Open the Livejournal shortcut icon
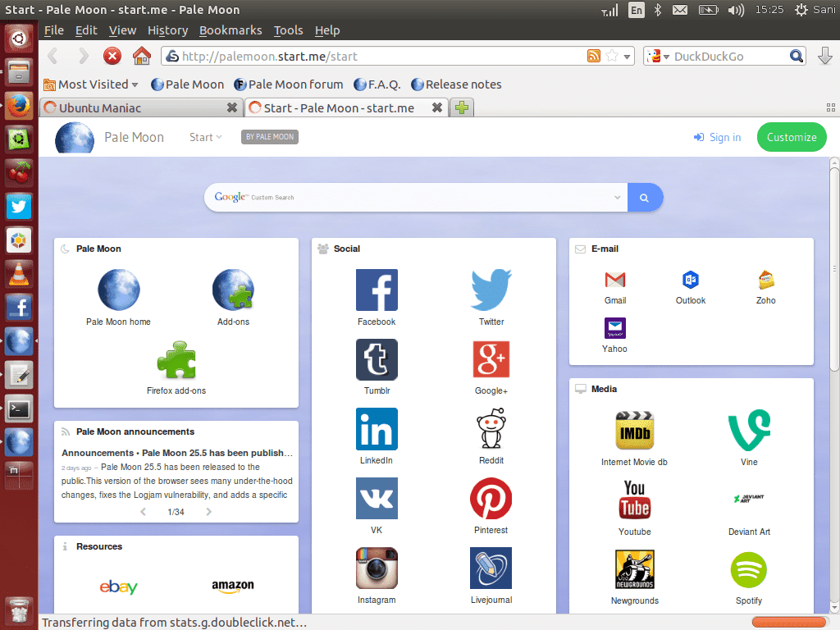Viewport: 840px width, 630px height. click(x=491, y=568)
